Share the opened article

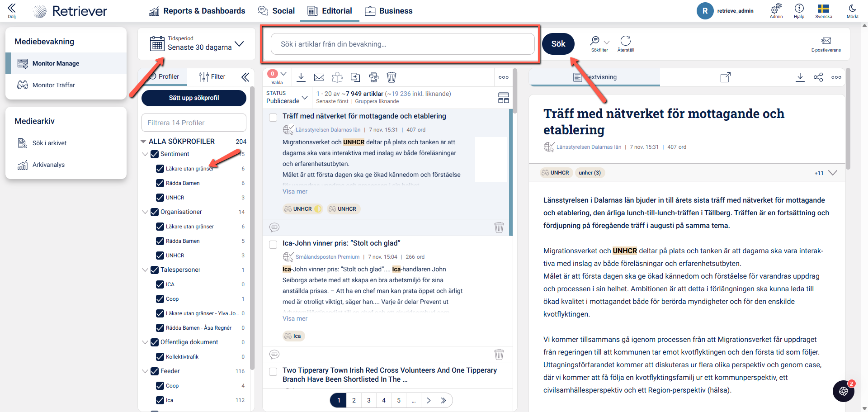(x=818, y=77)
